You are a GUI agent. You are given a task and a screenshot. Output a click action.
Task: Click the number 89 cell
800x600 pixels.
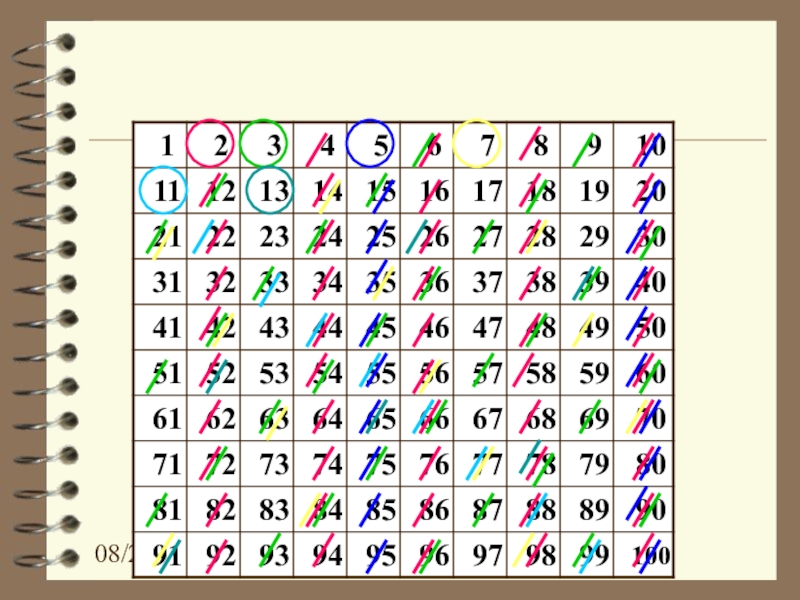click(587, 508)
